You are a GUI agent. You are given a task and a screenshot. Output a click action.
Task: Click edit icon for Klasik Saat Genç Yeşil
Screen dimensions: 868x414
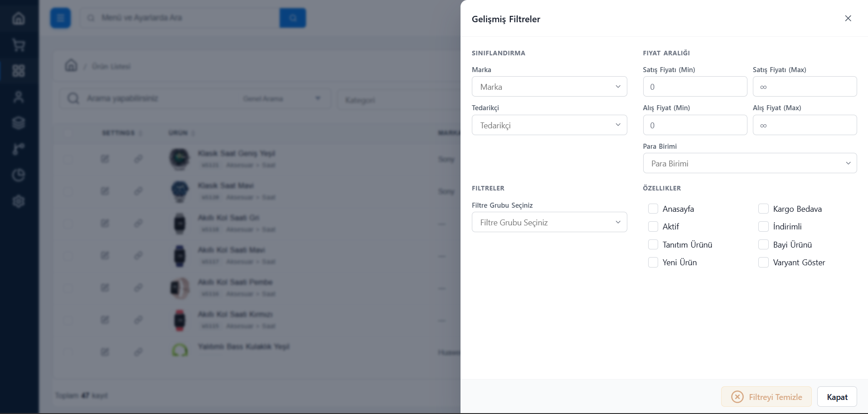tap(105, 159)
